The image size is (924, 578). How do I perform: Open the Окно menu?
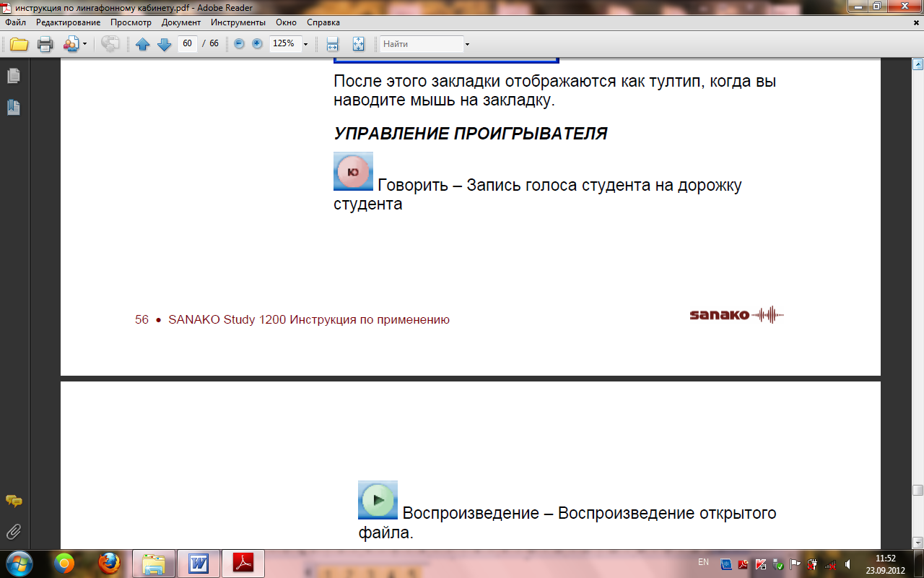pos(287,22)
